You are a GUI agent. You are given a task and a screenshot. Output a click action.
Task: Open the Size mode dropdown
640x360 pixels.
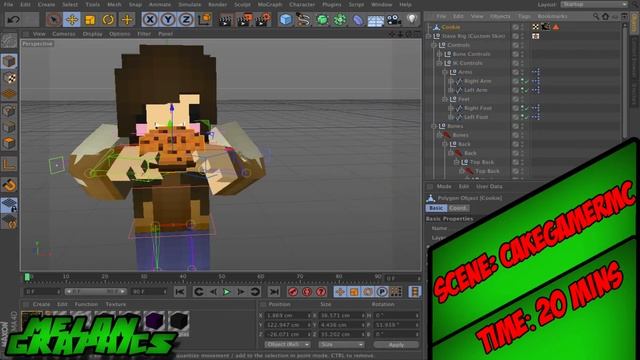point(341,345)
